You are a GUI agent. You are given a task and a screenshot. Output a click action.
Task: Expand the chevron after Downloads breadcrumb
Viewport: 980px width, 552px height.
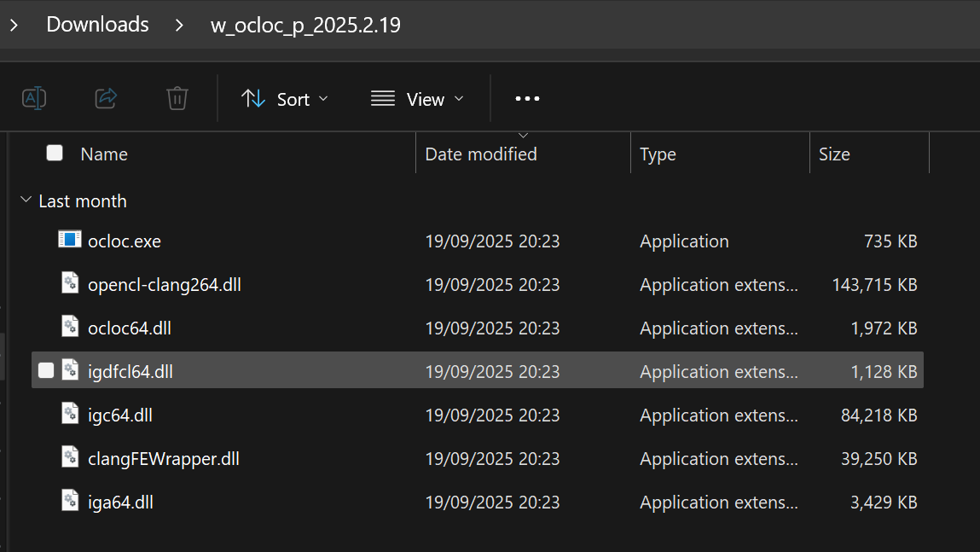pyautogui.click(x=179, y=25)
